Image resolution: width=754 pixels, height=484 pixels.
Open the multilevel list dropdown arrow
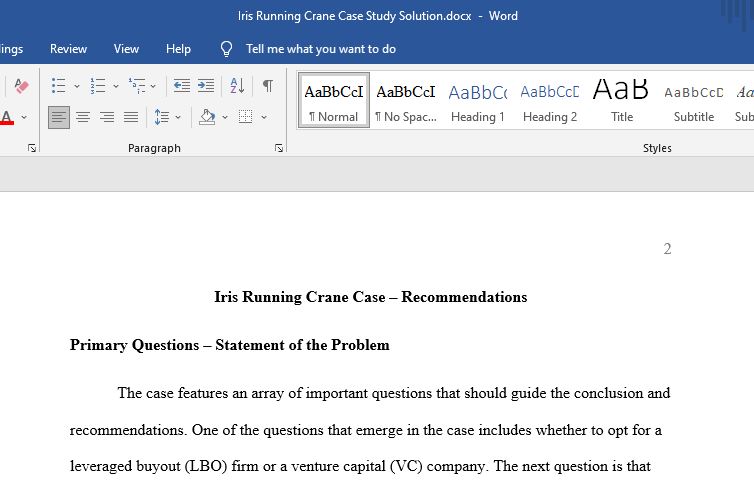[153, 87]
